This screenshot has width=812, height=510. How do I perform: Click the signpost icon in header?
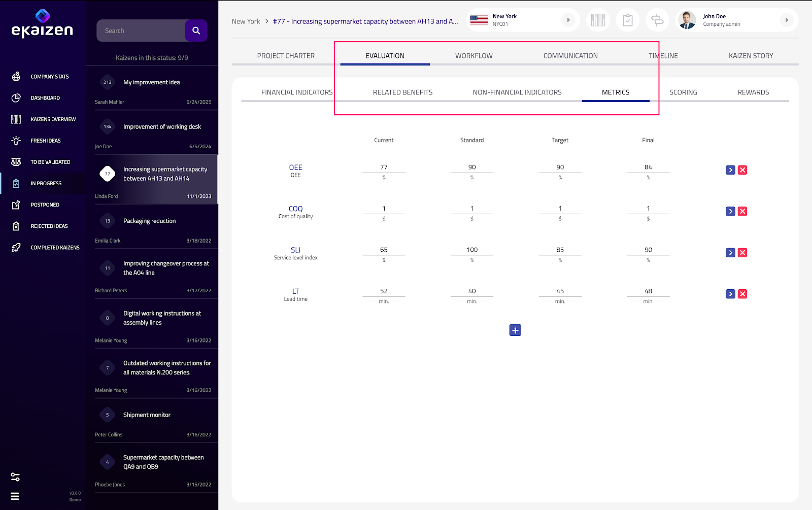coord(657,20)
